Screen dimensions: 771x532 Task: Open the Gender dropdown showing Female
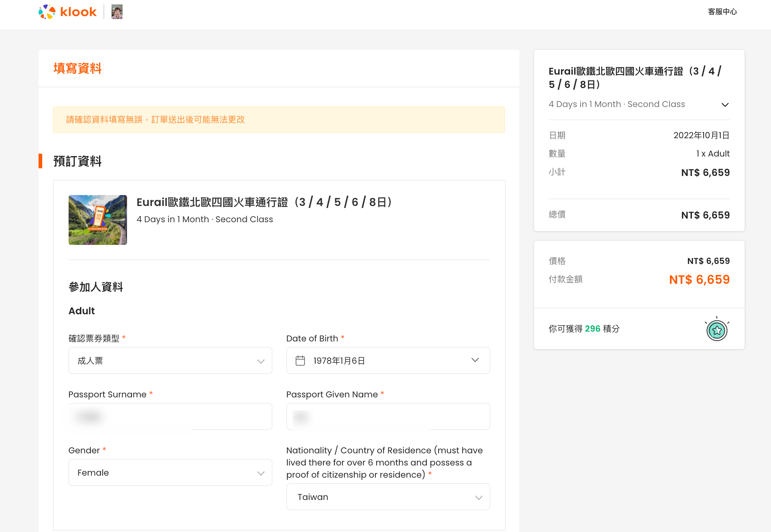[x=170, y=472]
